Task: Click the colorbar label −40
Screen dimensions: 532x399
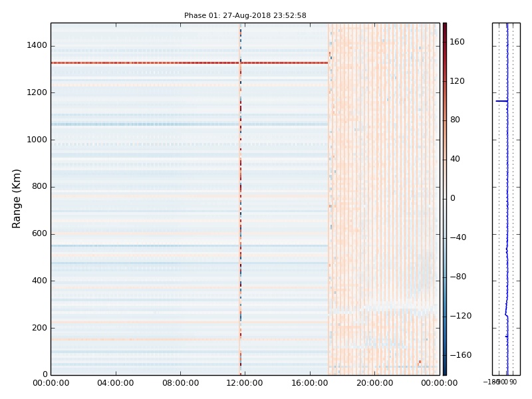Action: (x=458, y=237)
